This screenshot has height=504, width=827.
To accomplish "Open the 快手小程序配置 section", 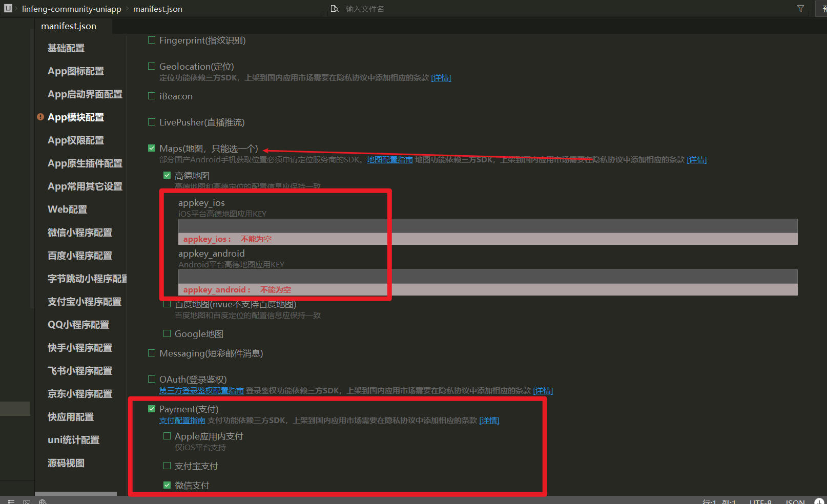I will pyautogui.click(x=80, y=348).
